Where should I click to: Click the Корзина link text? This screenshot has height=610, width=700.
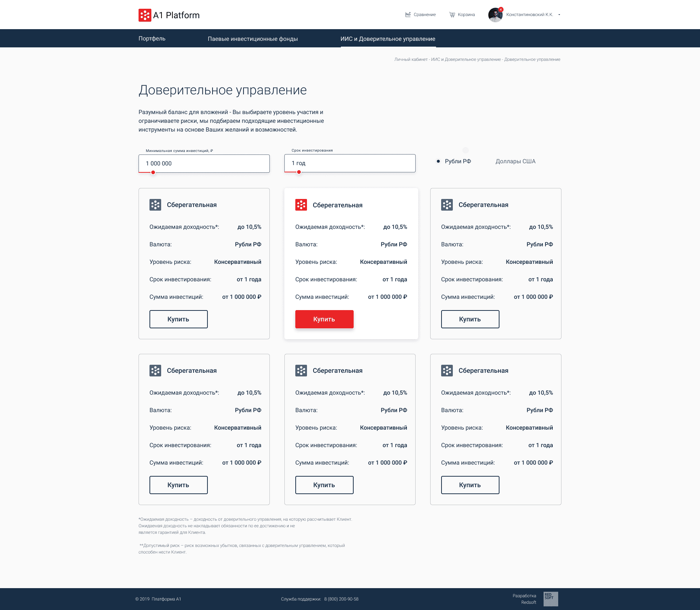pos(466,15)
